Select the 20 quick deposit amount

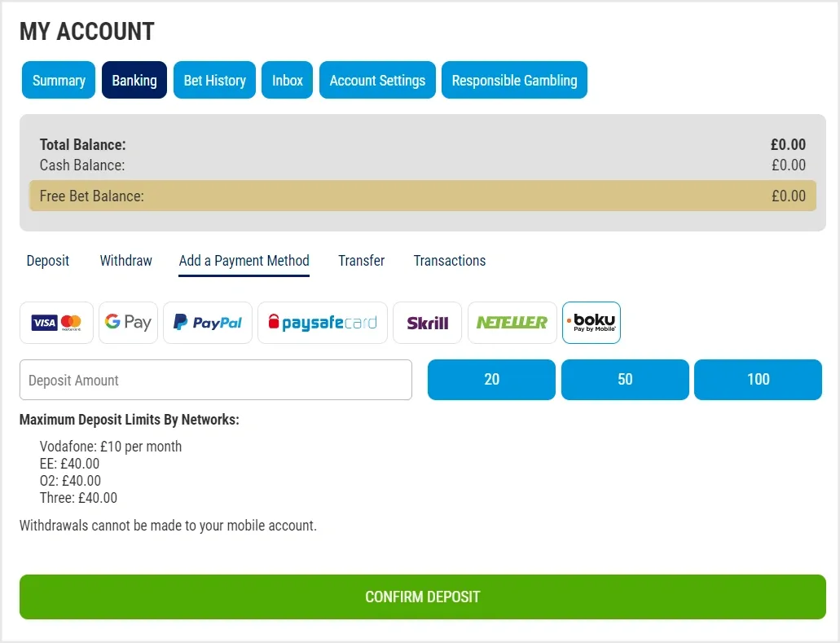click(x=490, y=379)
